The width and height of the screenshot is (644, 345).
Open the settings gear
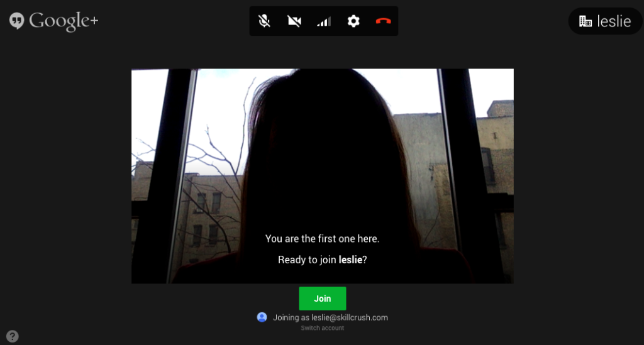click(x=353, y=21)
